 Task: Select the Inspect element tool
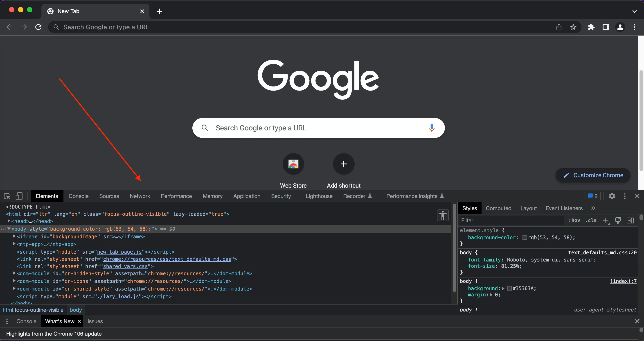[7, 196]
